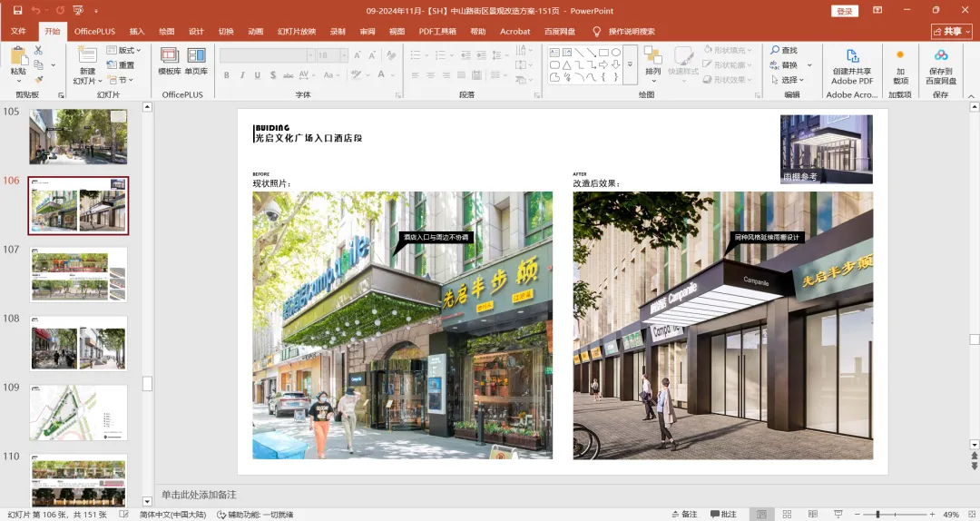Open the Section (节) dropdown
Screen dimensions: 980x521
tap(121, 80)
